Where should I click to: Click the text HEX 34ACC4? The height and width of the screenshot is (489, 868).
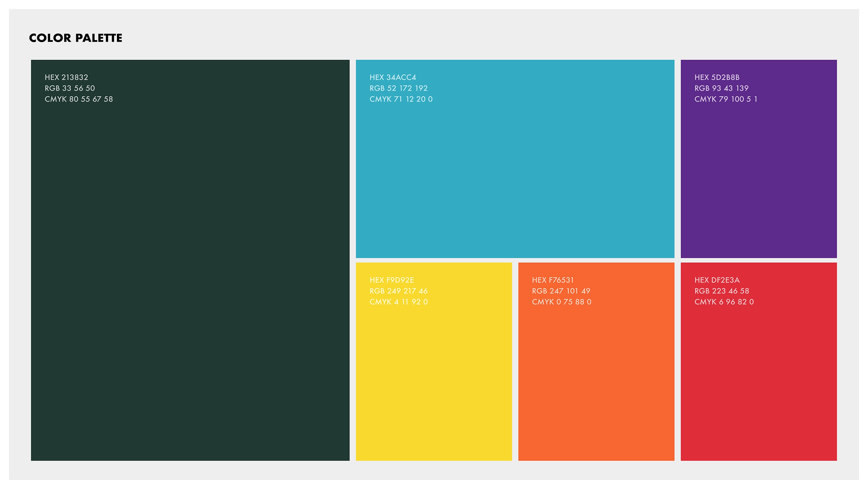[393, 77]
